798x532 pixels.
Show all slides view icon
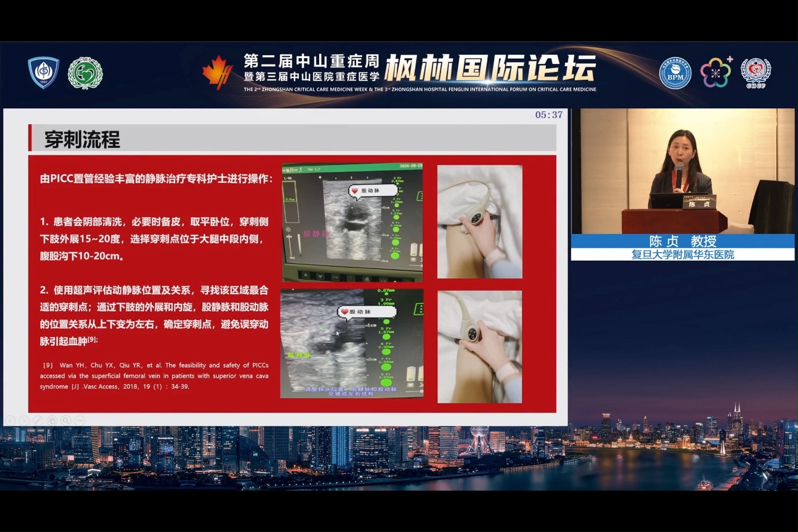pos(52,420)
